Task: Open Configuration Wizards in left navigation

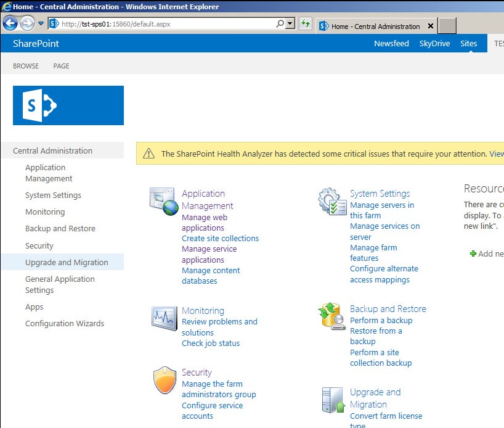Action: click(x=65, y=323)
